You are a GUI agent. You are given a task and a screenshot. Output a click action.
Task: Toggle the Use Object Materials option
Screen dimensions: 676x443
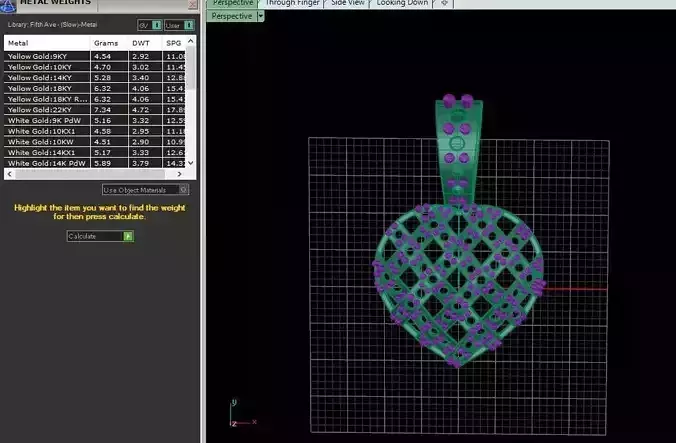pos(146,190)
